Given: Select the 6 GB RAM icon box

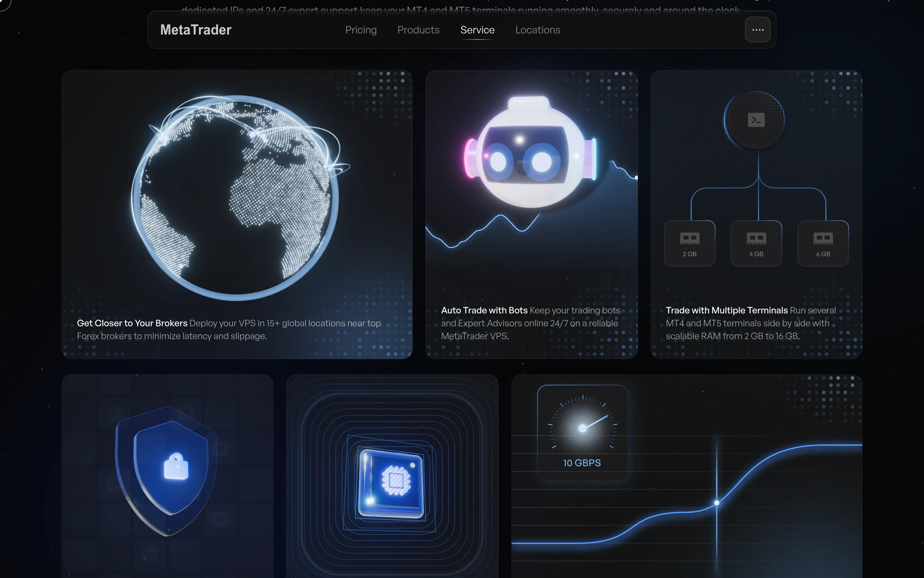Looking at the screenshot, I should [823, 243].
